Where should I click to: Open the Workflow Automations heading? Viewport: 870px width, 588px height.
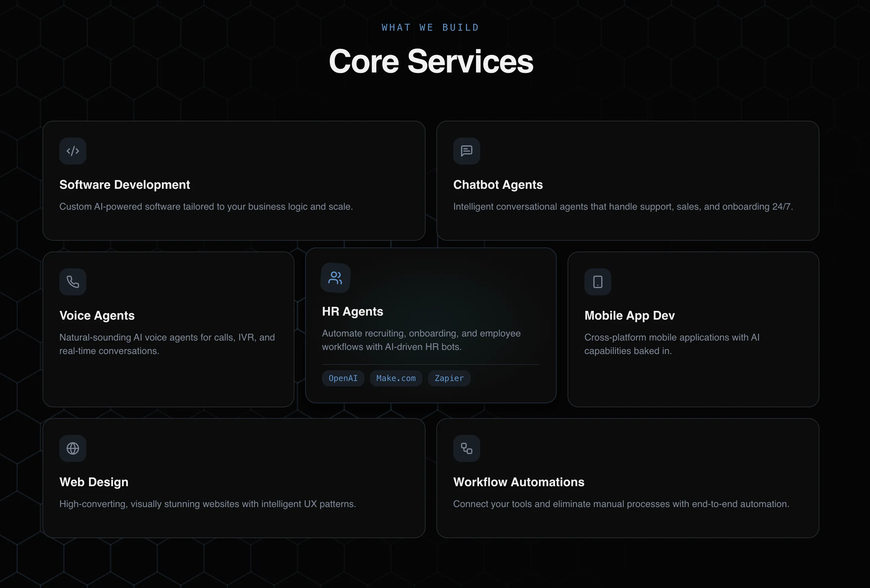click(x=519, y=482)
